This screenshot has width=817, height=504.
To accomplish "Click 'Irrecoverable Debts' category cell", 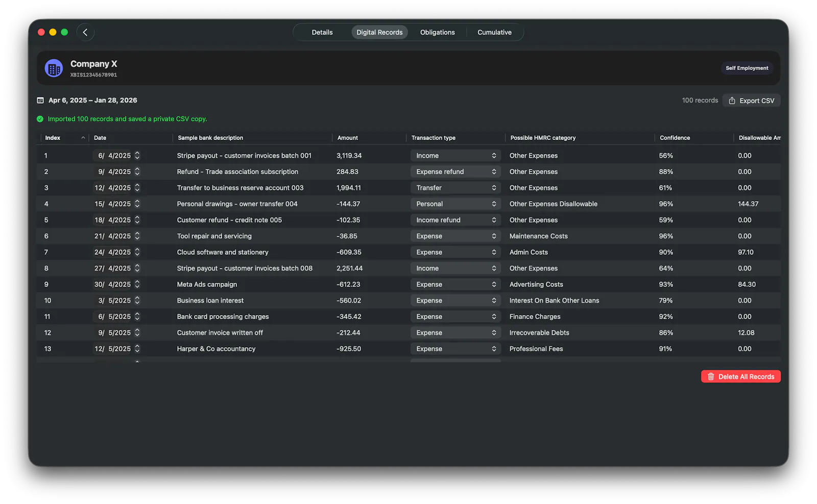I will click(x=539, y=332).
